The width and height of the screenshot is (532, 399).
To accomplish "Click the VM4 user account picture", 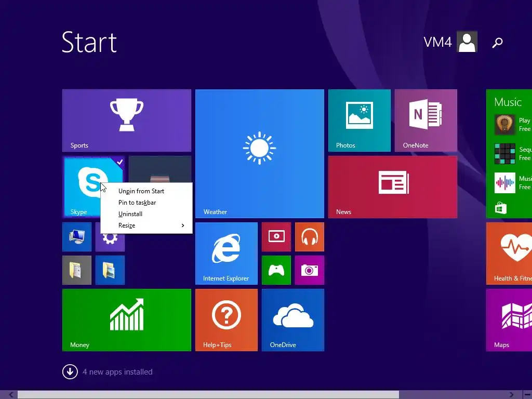I will (x=467, y=42).
